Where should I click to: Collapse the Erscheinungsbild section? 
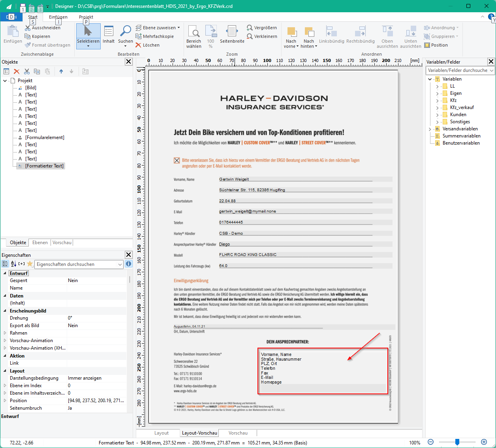[x=5, y=311]
